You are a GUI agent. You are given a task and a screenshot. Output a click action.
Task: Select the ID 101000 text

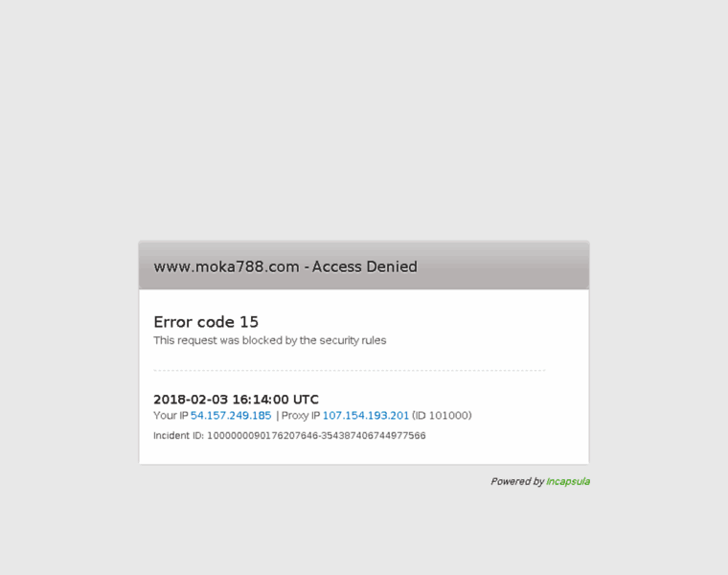442,415
